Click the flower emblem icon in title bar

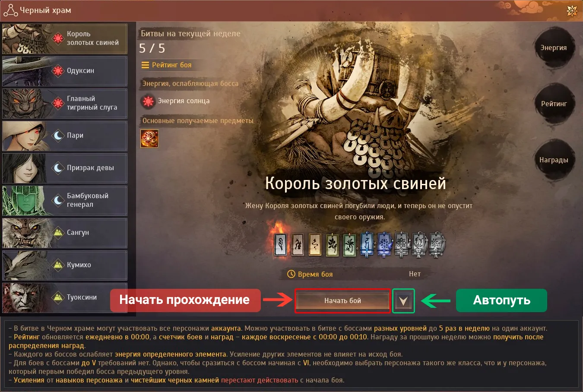[x=572, y=10]
